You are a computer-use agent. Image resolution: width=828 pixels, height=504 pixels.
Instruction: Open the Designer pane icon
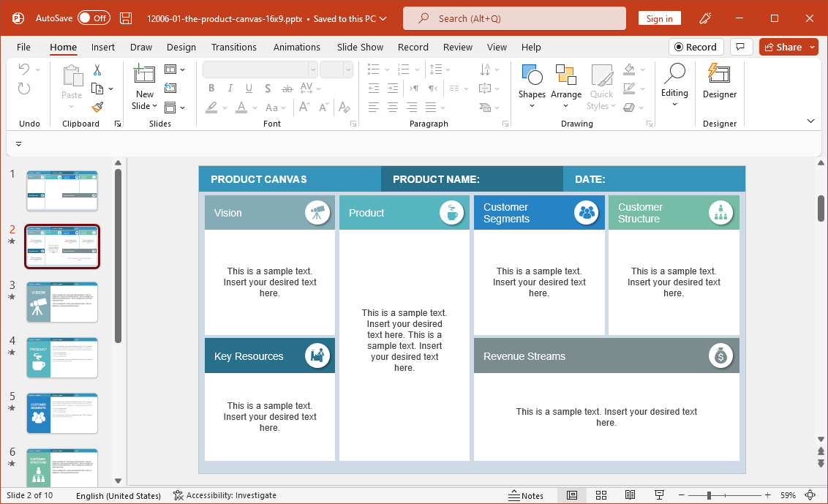tap(719, 87)
